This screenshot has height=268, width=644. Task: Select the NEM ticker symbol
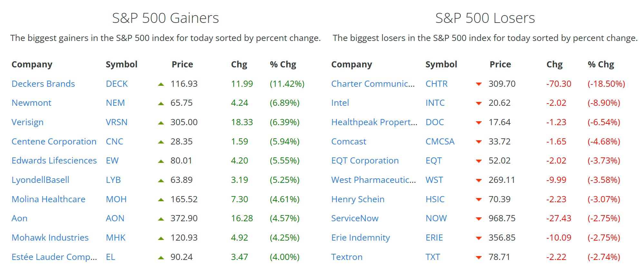(x=115, y=103)
